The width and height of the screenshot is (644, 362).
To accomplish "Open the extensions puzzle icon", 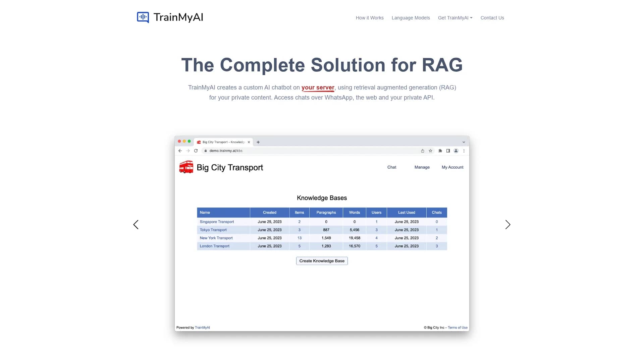I will pyautogui.click(x=440, y=151).
